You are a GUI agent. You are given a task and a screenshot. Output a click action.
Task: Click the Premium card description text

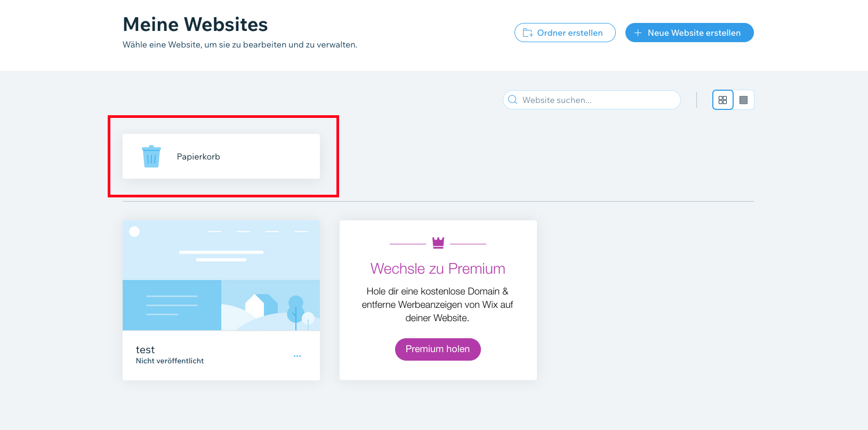tap(438, 305)
